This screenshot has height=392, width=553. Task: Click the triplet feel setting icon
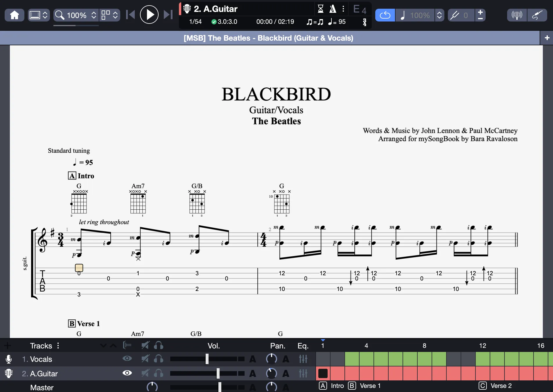tap(315, 22)
